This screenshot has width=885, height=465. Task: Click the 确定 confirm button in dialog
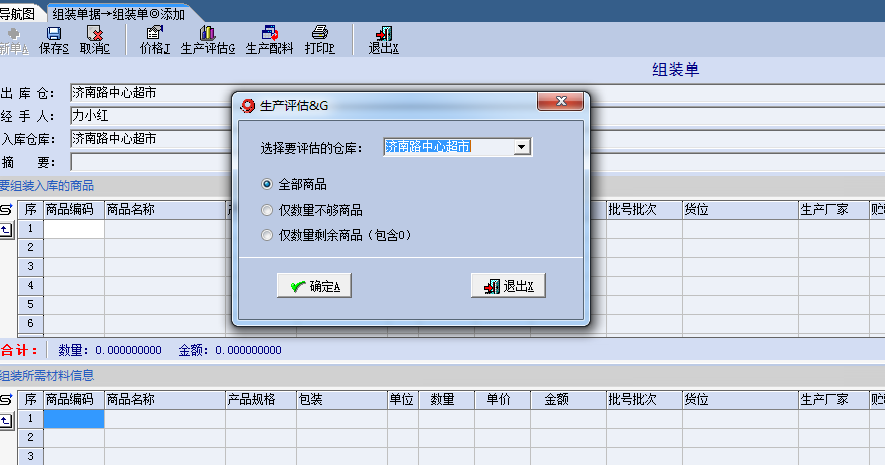314,286
